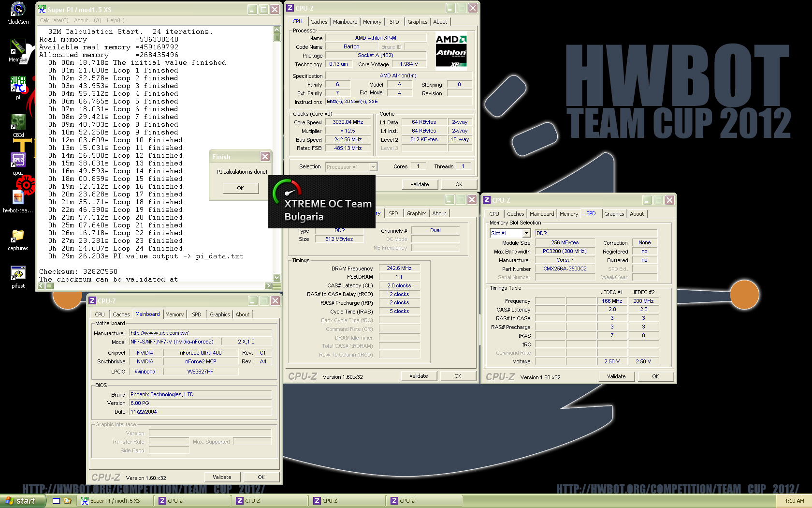Open About tab in Memory CPU-Z window
812x508 pixels.
(439, 213)
